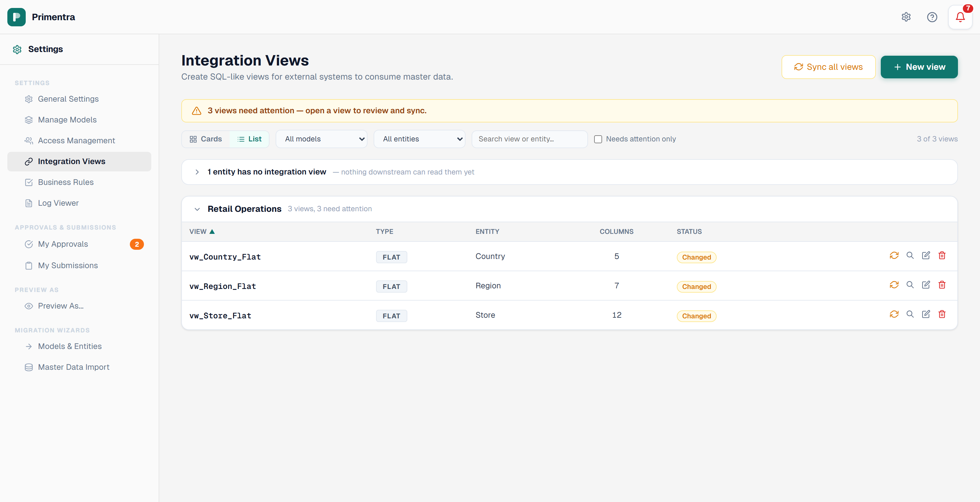Click in the Search view or entity field

(530, 139)
